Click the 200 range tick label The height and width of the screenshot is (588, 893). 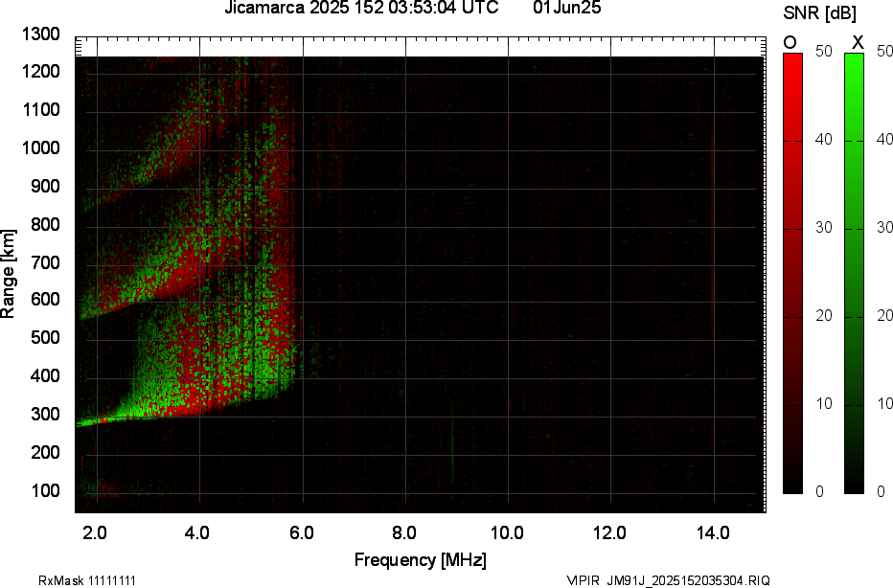(x=44, y=452)
